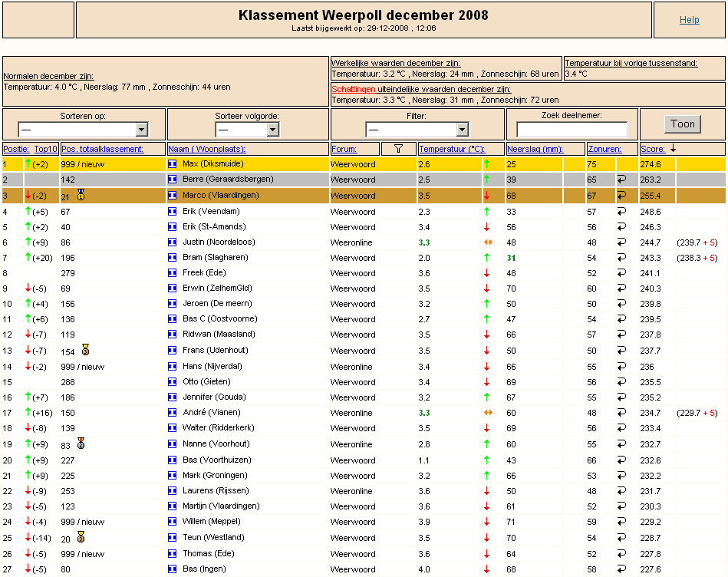Focus the 'Zoek deelnemer' search field

572,130
